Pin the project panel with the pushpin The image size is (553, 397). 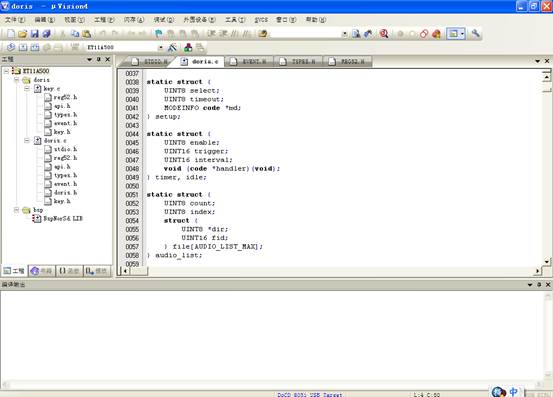click(99, 60)
